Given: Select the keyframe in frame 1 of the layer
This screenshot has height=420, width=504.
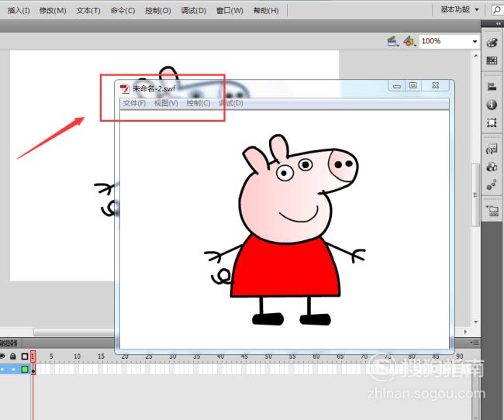Looking at the screenshot, I should coord(33,370).
